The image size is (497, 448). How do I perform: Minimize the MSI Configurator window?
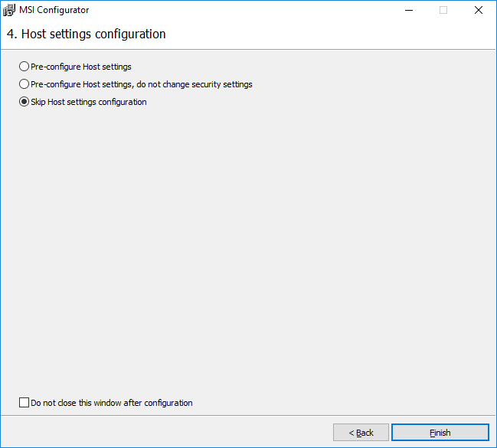point(408,10)
